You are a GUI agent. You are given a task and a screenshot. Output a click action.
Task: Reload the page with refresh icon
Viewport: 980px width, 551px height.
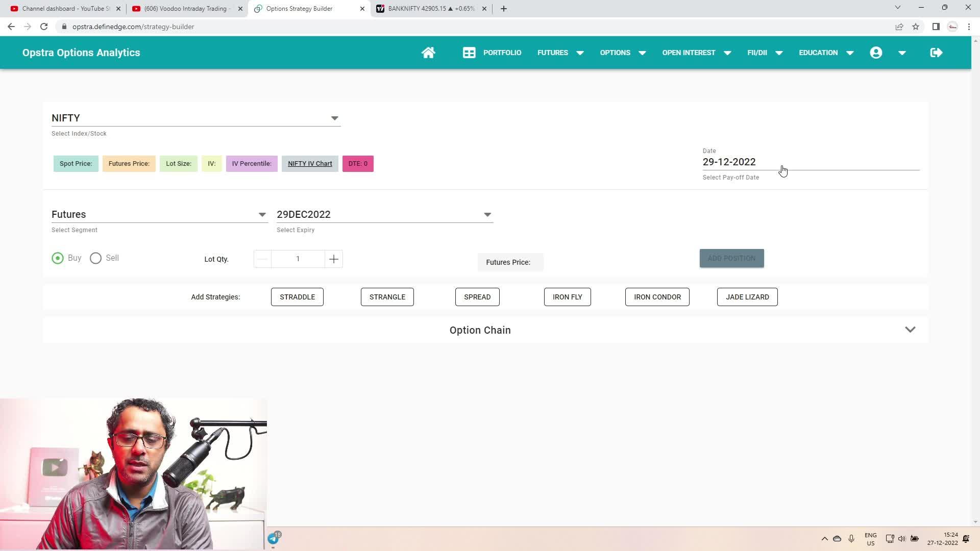pos(44,27)
